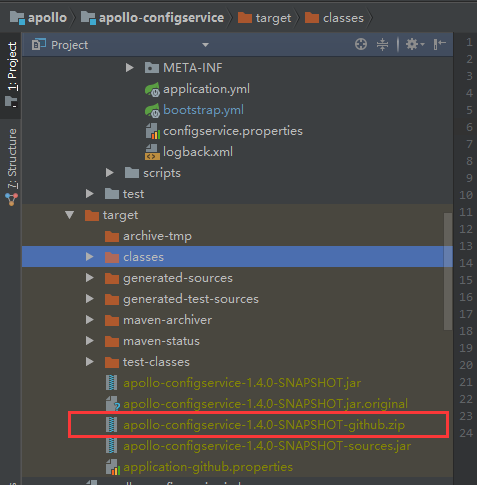Open the Project view type dropdown
The height and width of the screenshot is (485, 477).
pyautogui.click(x=205, y=45)
